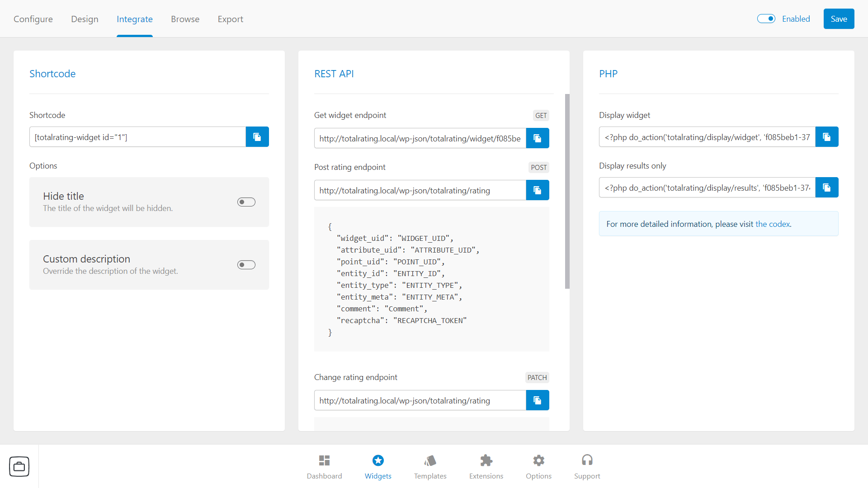This screenshot has height=488, width=868.
Task: Click the REST API panel heading
Action: (x=334, y=74)
